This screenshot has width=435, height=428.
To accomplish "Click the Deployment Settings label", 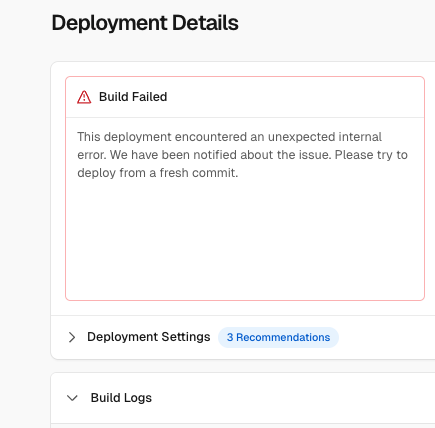I will point(149,337).
